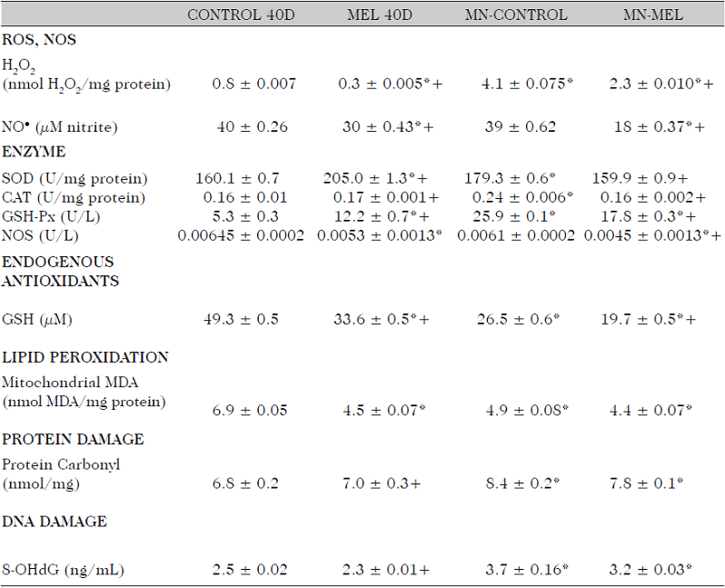The width and height of the screenshot is (725, 588).
Task: Select the MN-CONTROL column header
Action: click(x=514, y=15)
